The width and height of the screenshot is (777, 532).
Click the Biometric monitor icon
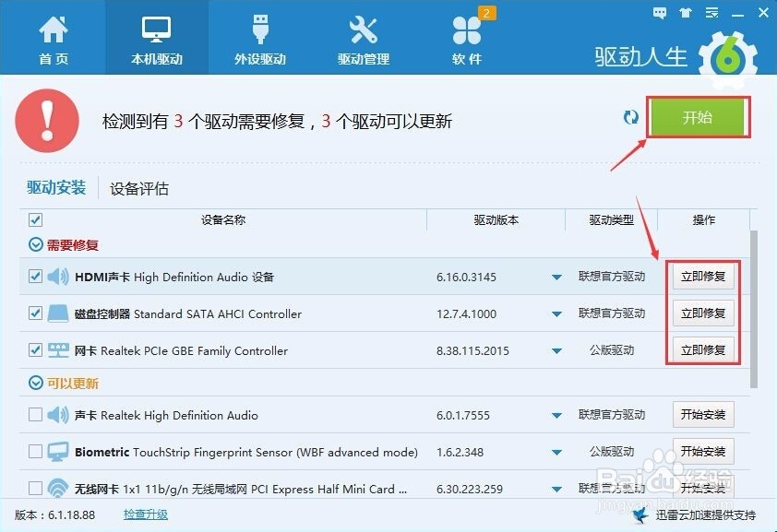[x=58, y=452]
